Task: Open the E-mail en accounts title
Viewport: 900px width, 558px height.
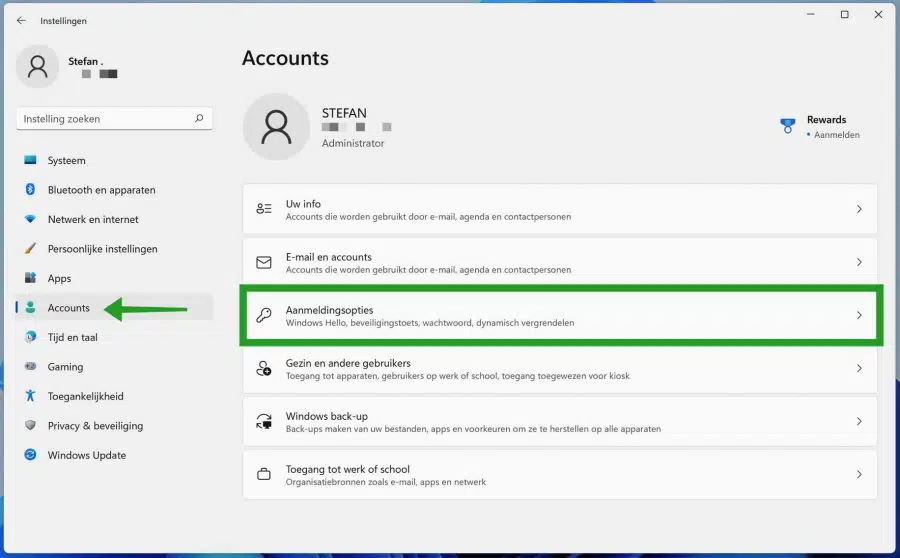Action: tap(328, 257)
